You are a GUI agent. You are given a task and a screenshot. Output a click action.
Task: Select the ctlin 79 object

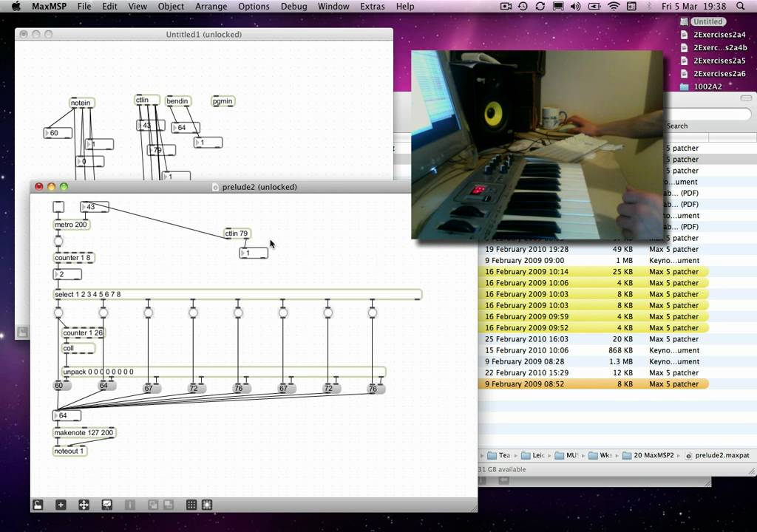[237, 233]
